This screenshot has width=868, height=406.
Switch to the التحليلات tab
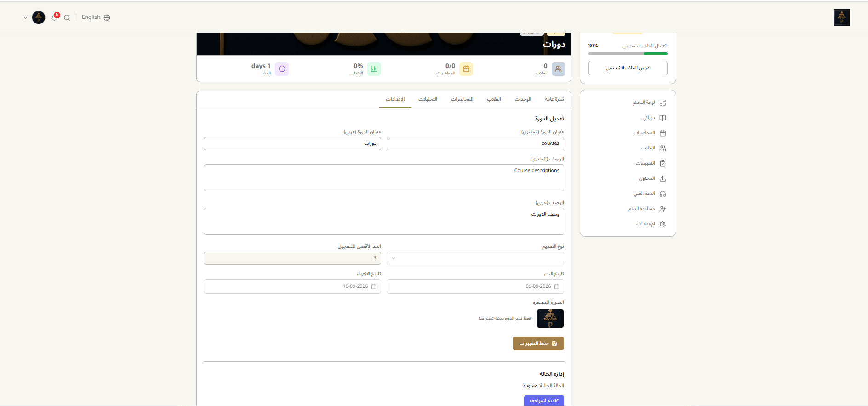point(428,99)
